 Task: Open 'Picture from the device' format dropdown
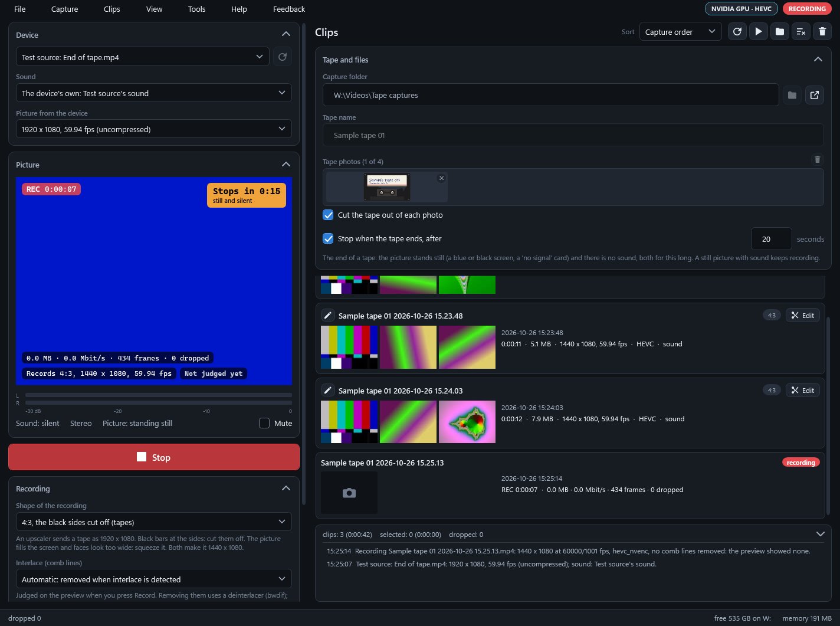click(154, 129)
